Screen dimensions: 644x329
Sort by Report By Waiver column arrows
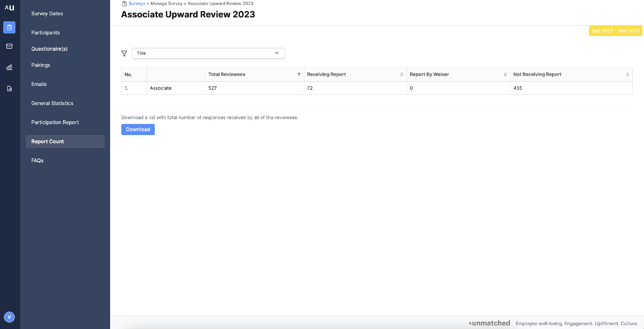point(505,75)
